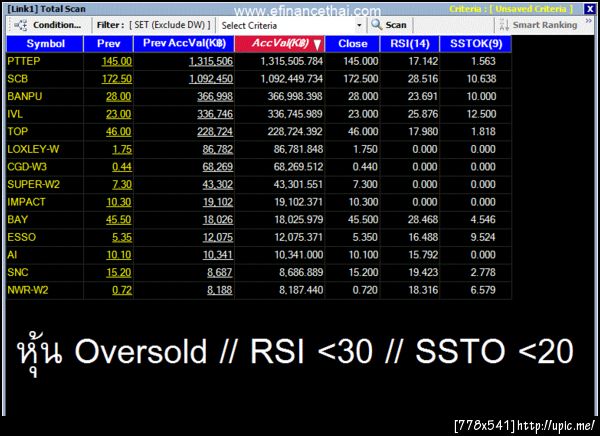Expand the toolbar overflow chevron
This screenshot has height=436, width=600.
pyautogui.click(x=589, y=21)
